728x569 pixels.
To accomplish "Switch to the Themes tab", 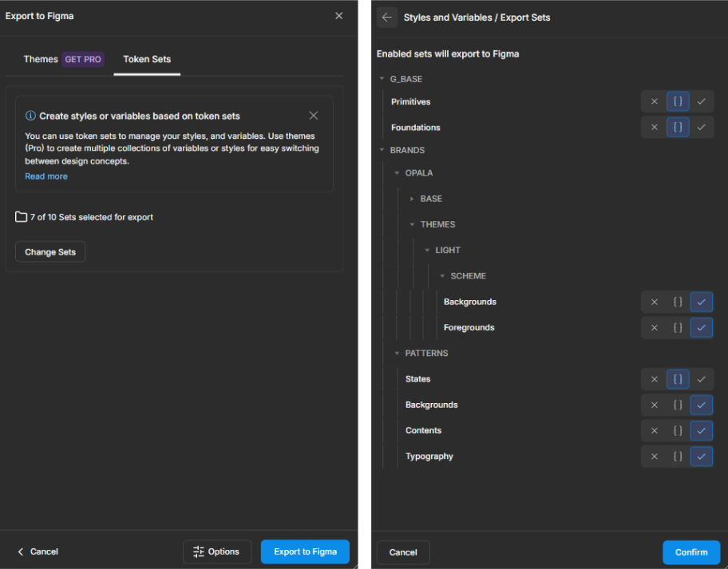I will coord(41,59).
